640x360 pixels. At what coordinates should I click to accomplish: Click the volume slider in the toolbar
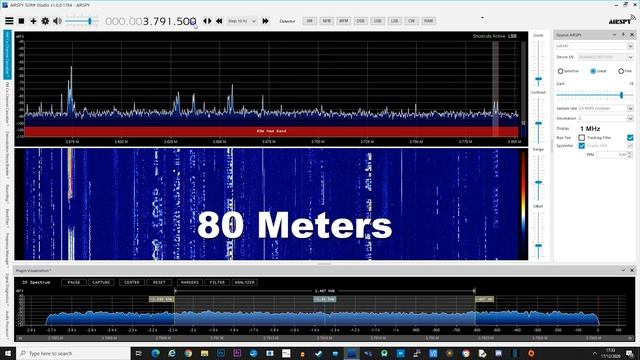[81, 21]
